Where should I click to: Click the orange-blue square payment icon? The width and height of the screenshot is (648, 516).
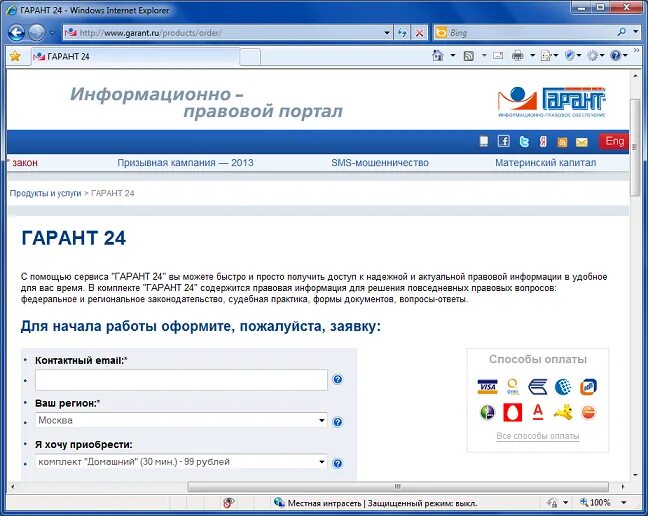point(588,387)
